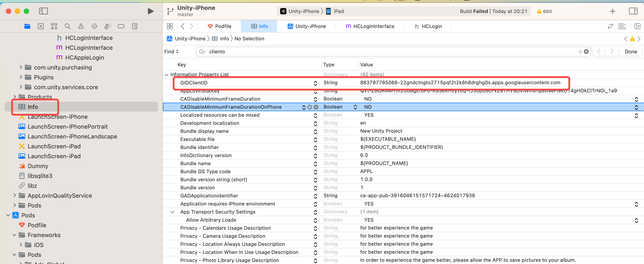The width and height of the screenshot is (644, 264).
Task: Switch to the Podfile tab
Action: pos(220,26)
